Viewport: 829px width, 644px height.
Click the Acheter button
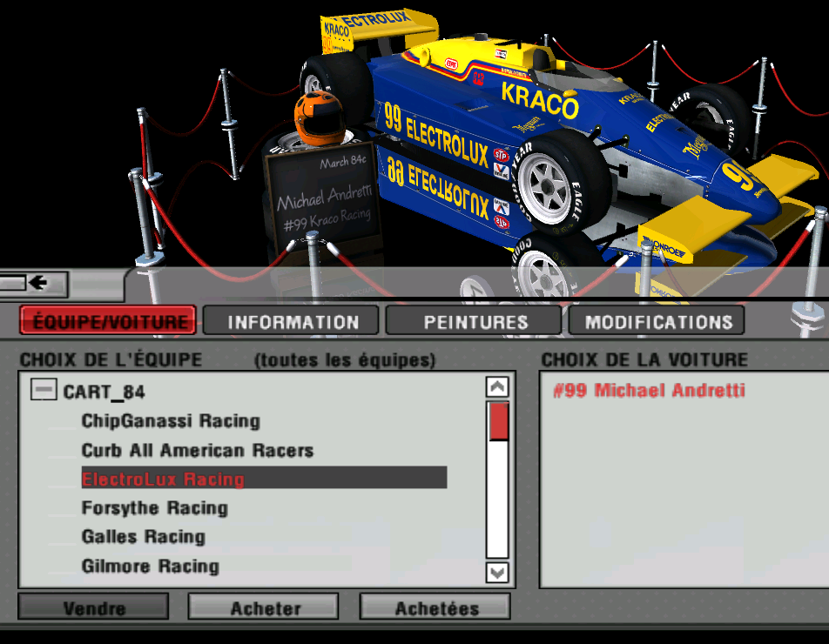pos(265,607)
